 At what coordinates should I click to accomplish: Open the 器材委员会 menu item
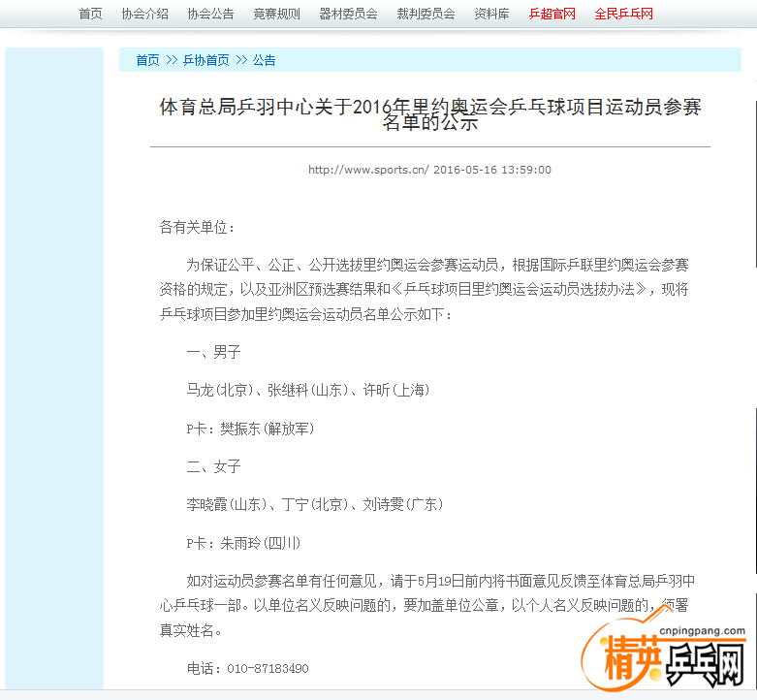[348, 14]
